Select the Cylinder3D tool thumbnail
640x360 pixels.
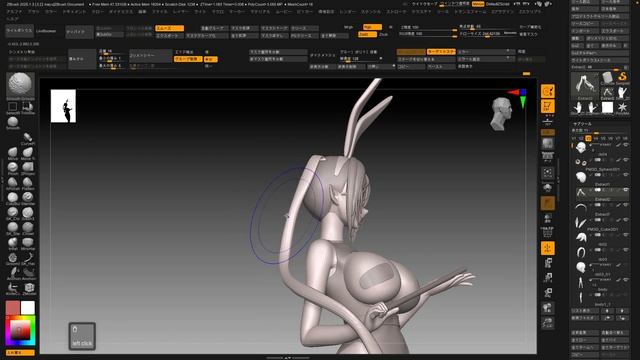coord(607,77)
